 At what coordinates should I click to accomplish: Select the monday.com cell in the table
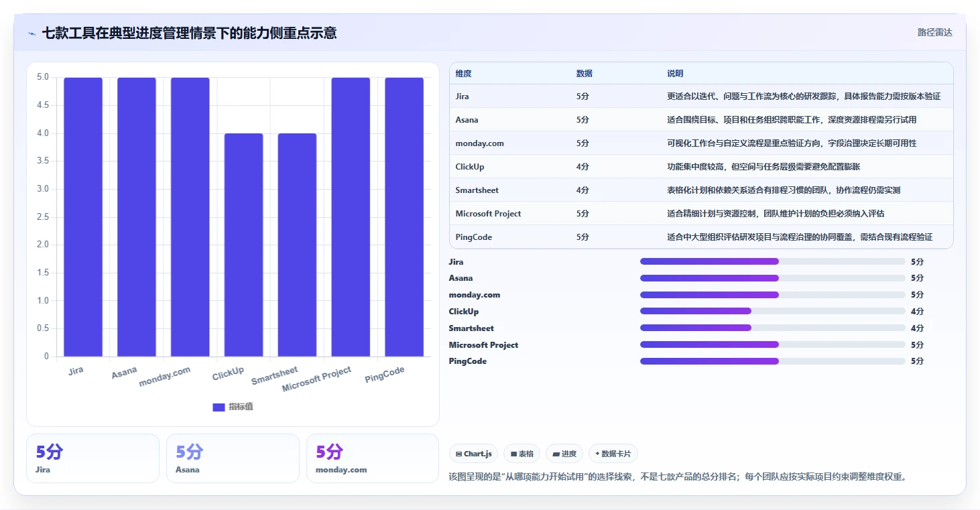click(479, 143)
